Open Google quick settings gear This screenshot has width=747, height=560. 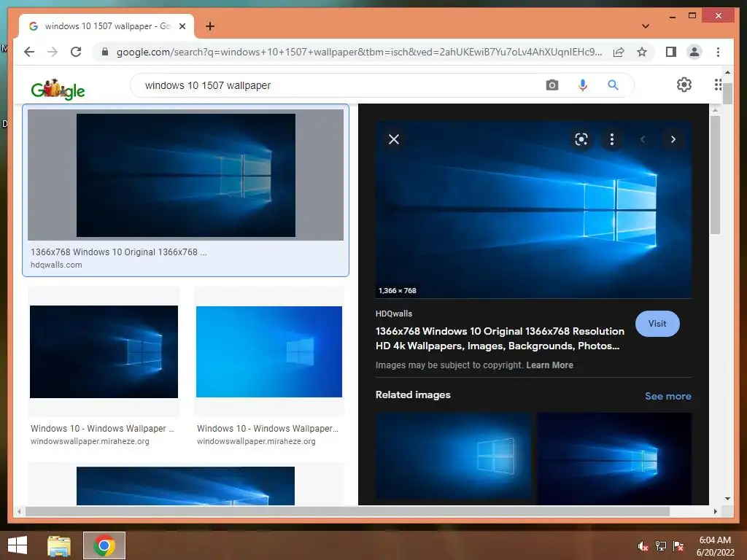(684, 85)
